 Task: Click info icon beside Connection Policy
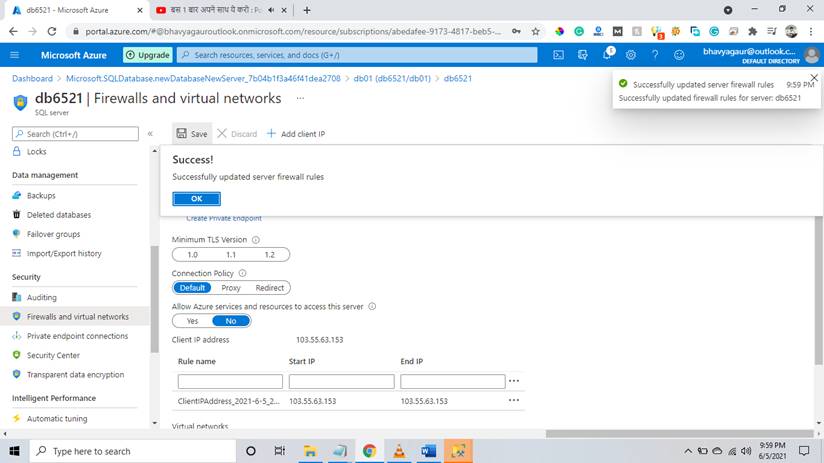click(x=242, y=273)
